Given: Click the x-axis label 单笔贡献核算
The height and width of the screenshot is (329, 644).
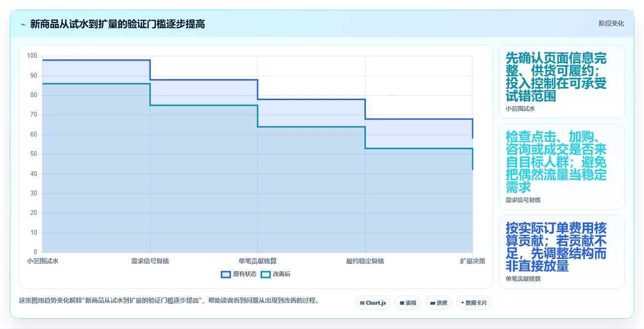Looking at the screenshot, I should click(x=258, y=261).
